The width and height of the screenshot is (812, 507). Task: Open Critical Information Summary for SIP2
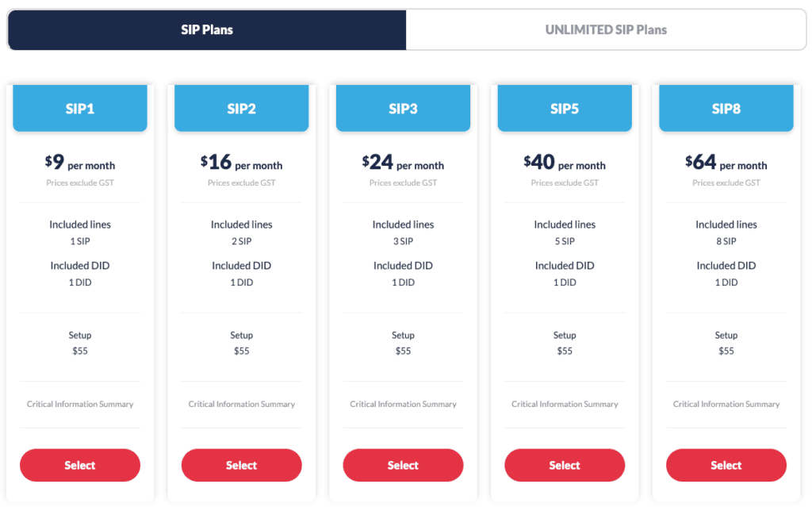(x=241, y=404)
